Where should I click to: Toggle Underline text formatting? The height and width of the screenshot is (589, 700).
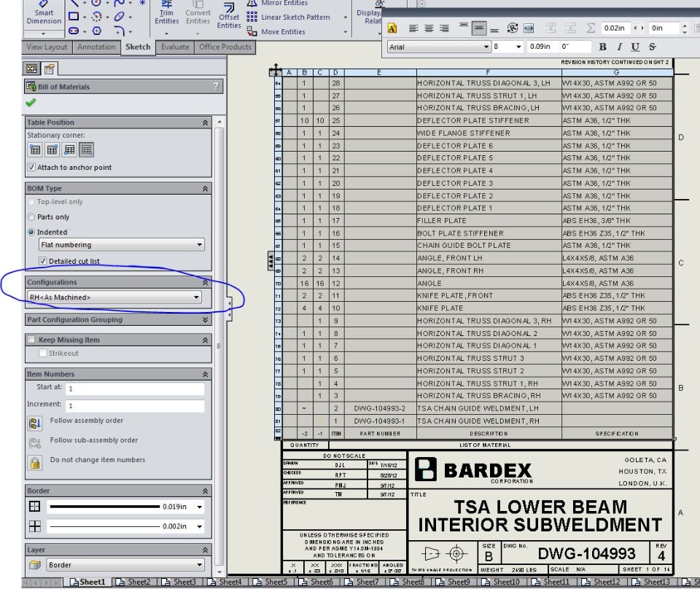pyautogui.click(x=635, y=47)
